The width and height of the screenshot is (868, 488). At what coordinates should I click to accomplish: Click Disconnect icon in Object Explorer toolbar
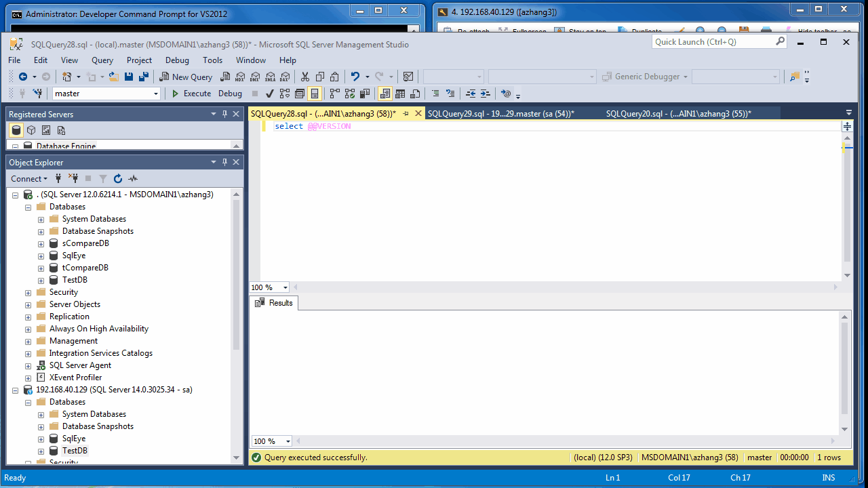click(73, 179)
